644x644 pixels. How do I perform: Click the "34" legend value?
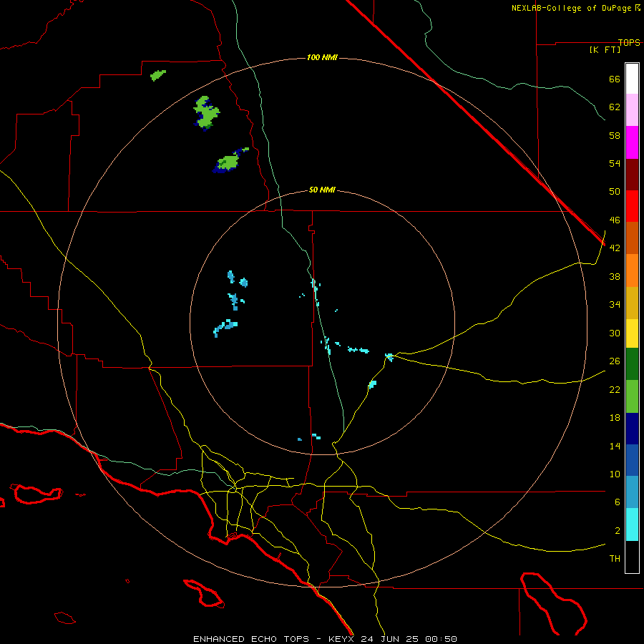pos(615,304)
